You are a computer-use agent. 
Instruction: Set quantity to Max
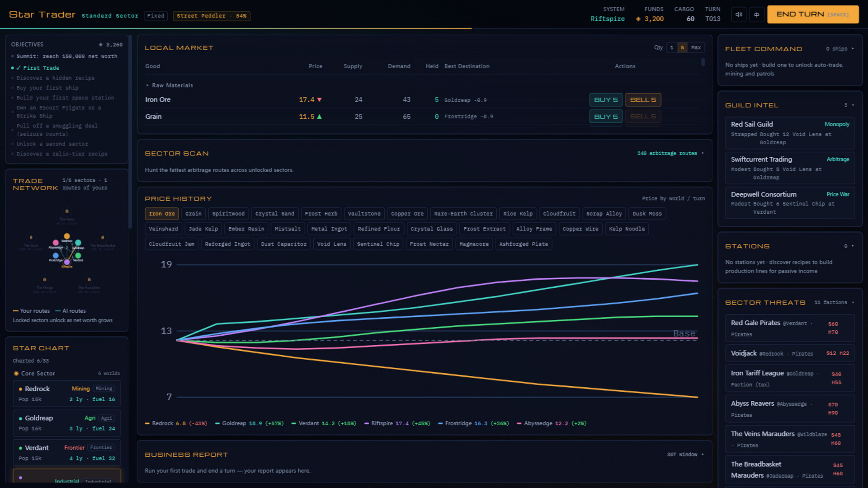696,47
